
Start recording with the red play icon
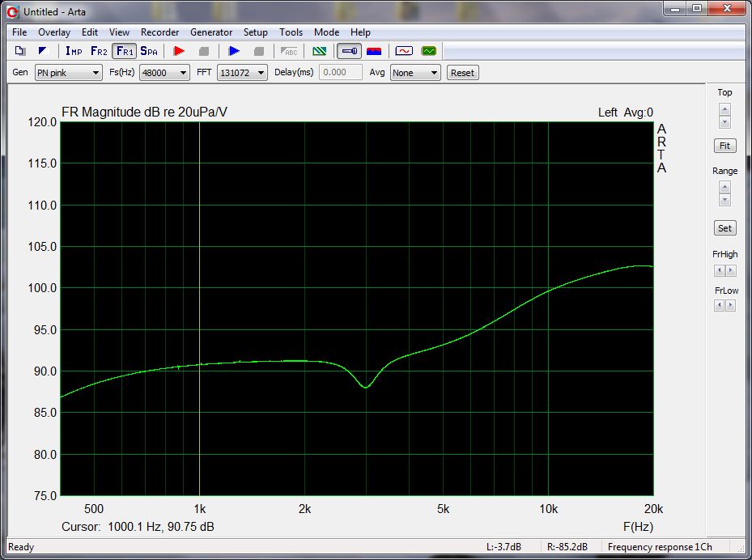(x=179, y=51)
